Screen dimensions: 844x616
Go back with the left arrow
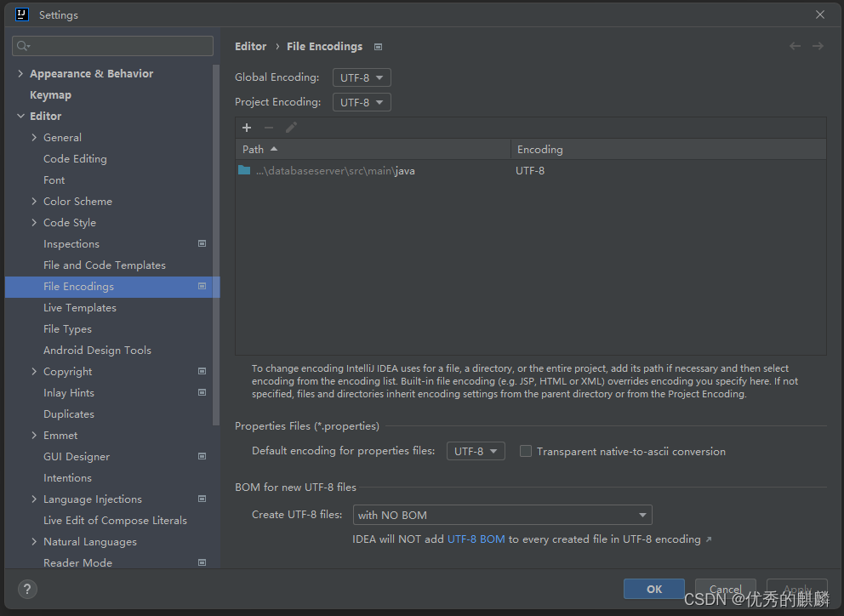(x=795, y=46)
